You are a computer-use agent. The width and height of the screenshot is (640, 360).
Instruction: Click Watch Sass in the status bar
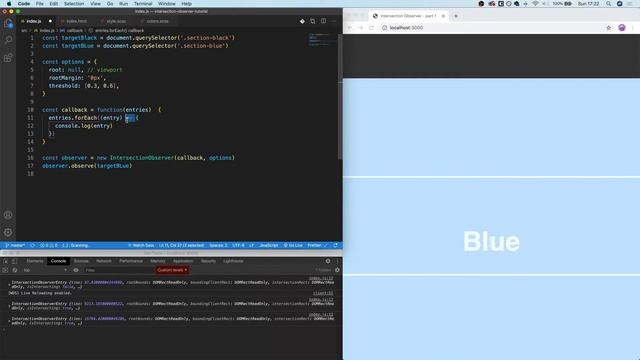coord(141,245)
